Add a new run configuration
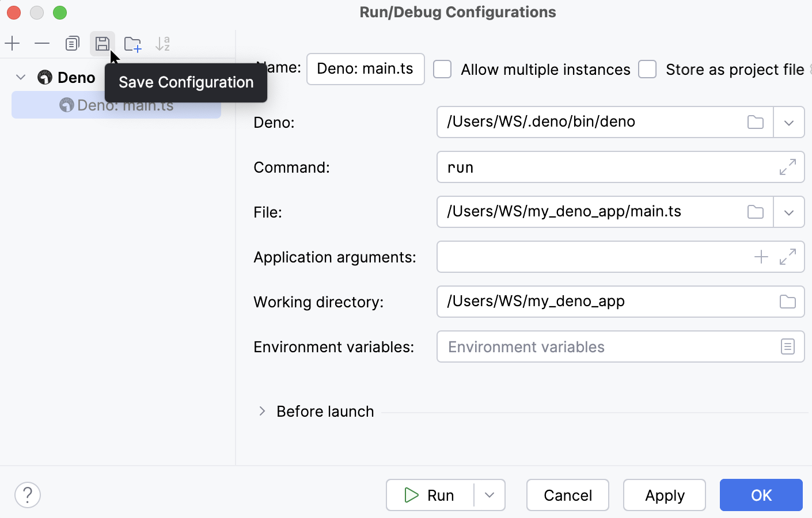The height and width of the screenshot is (518, 812). [12, 43]
